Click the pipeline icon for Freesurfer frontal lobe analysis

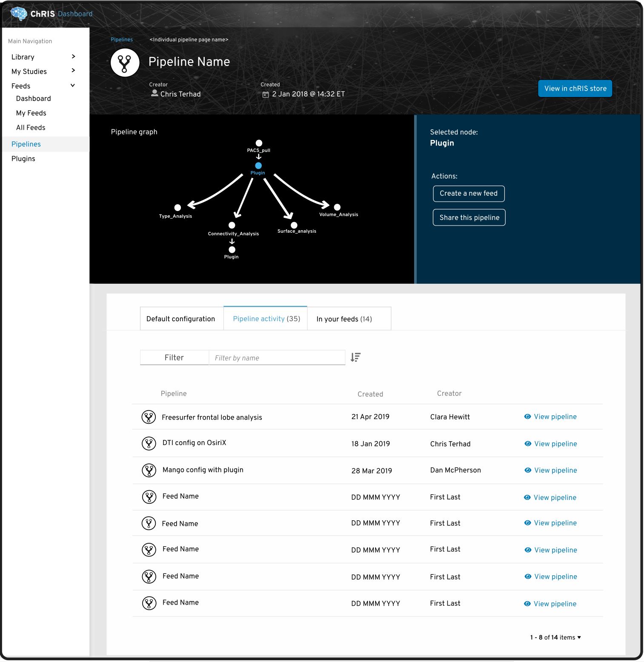coord(149,417)
